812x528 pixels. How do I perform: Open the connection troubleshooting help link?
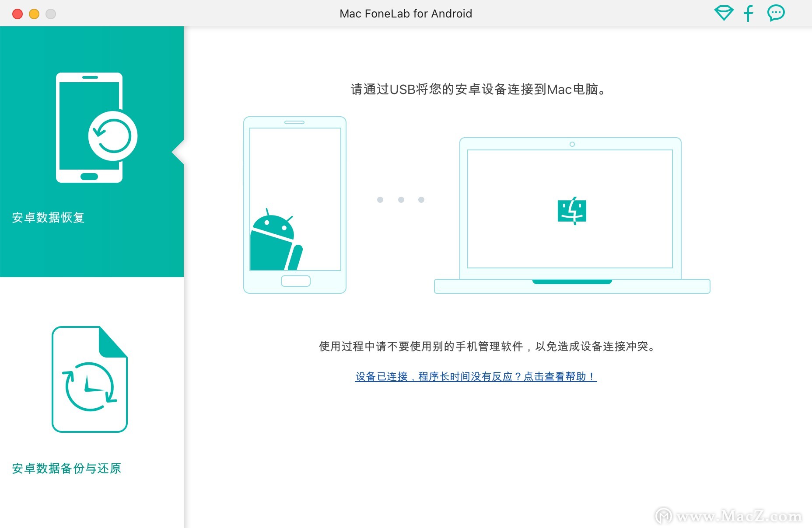pos(476,376)
